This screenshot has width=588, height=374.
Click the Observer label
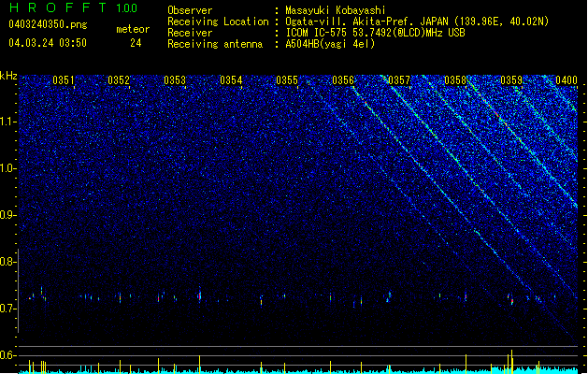coord(190,10)
